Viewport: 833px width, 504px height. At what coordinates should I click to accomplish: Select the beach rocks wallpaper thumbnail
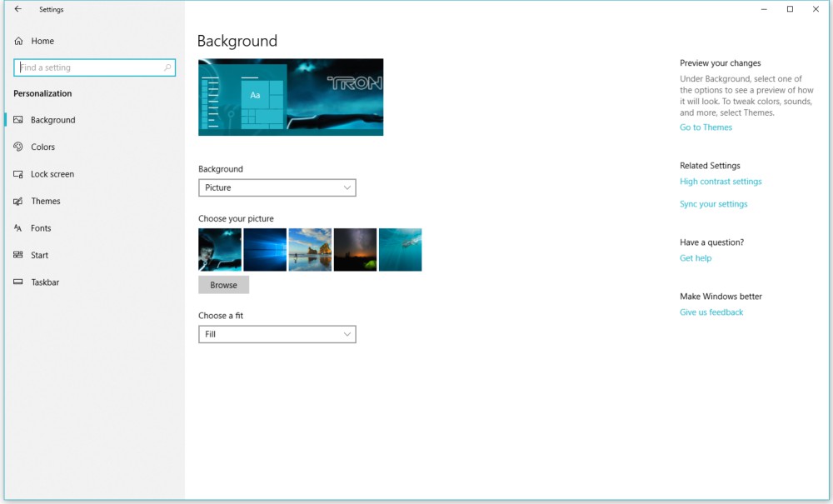click(310, 250)
